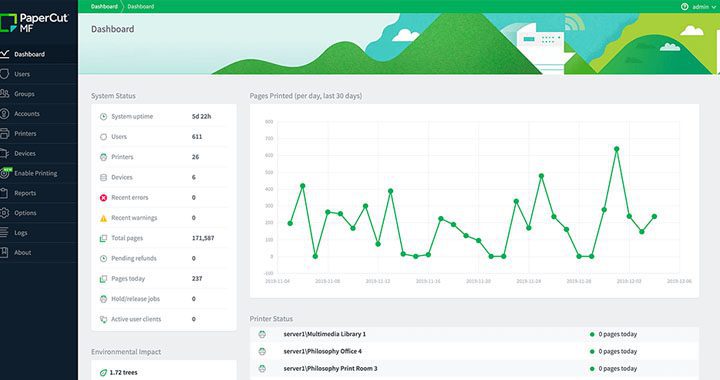Open the Users section in sidebar

pos(22,74)
